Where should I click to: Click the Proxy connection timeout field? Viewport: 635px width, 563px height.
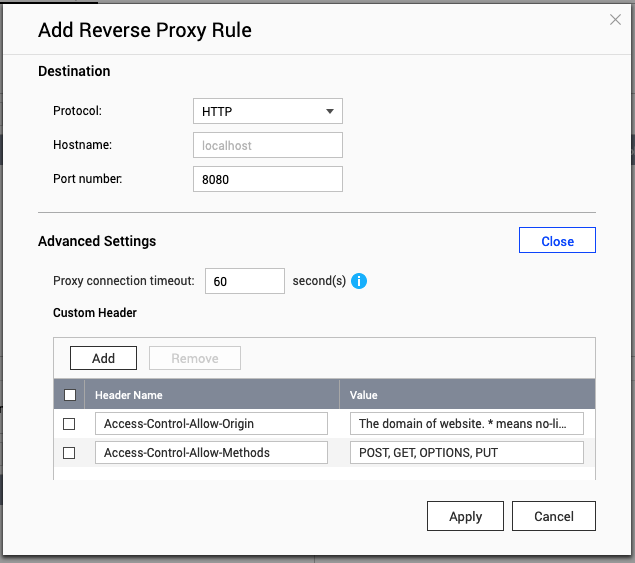[x=245, y=281]
